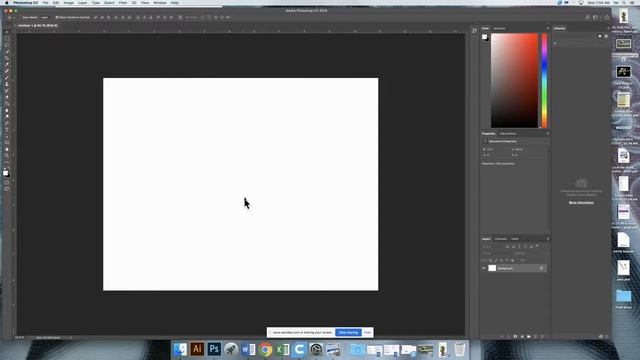
Task: Open the Properties panel menu
Action: click(x=548, y=133)
